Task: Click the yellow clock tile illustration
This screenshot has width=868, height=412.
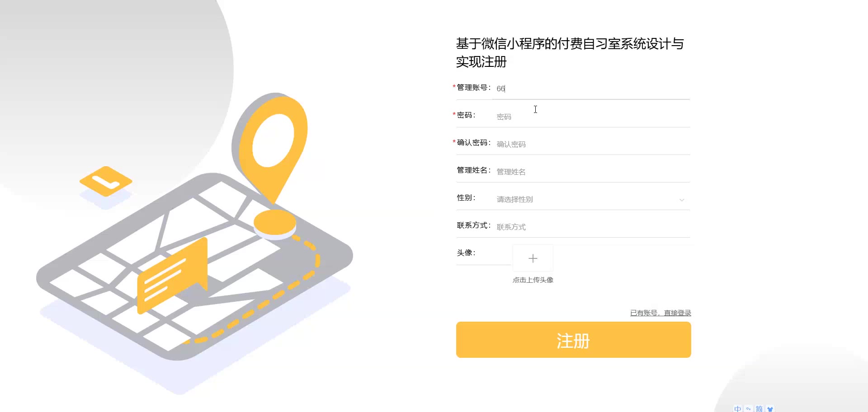Action: [x=106, y=181]
